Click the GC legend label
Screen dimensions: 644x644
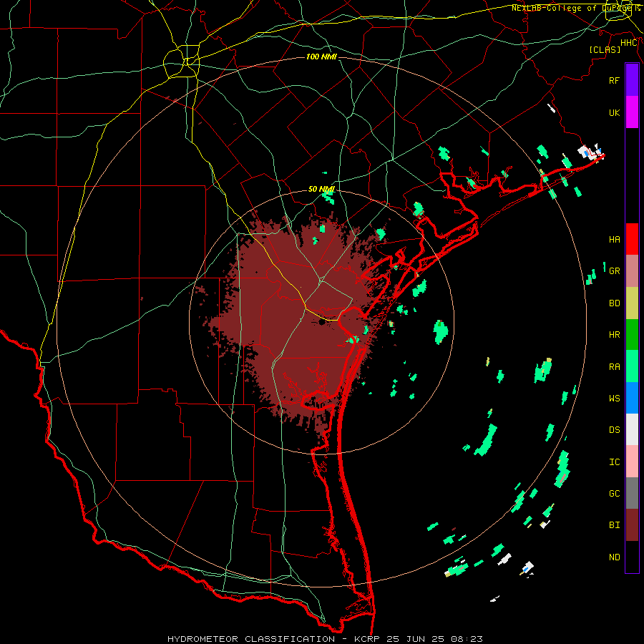(x=615, y=494)
